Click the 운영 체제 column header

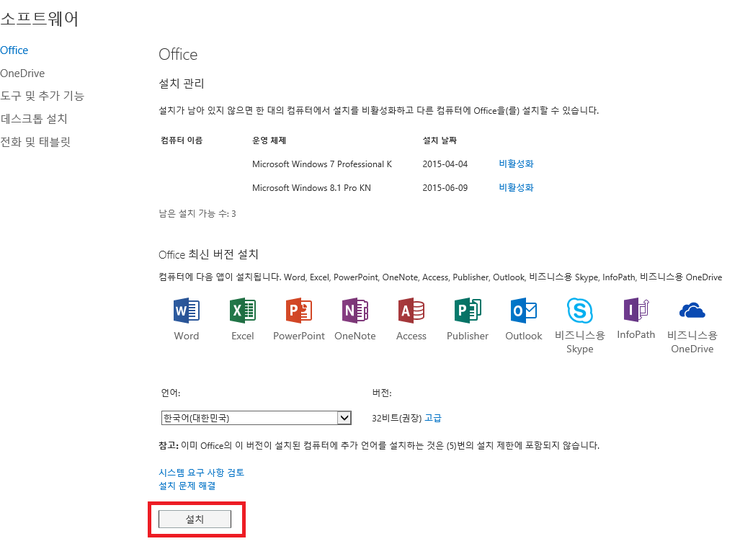point(269,140)
